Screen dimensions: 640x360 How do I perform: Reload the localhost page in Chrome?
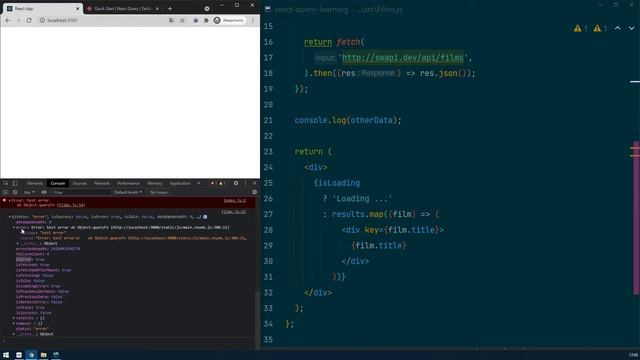(29, 20)
